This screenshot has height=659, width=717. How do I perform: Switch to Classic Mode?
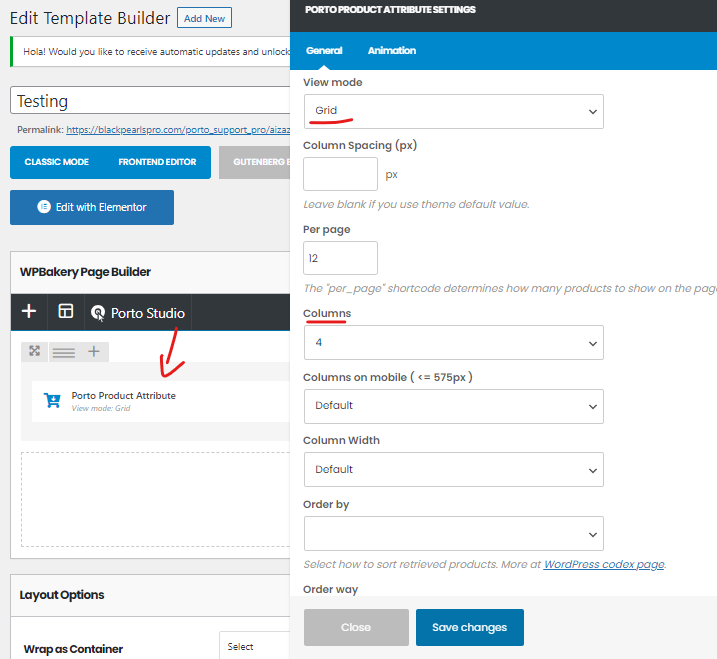[x=57, y=162]
